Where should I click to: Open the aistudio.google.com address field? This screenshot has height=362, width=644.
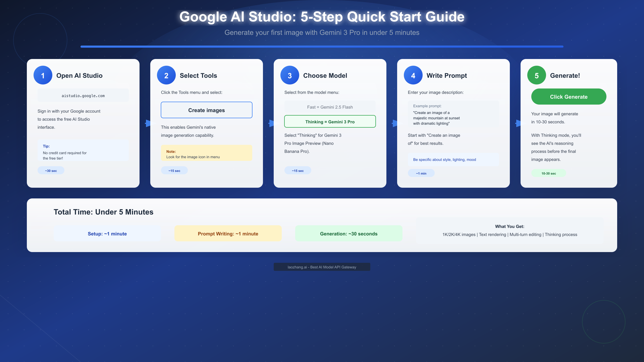[83, 95]
